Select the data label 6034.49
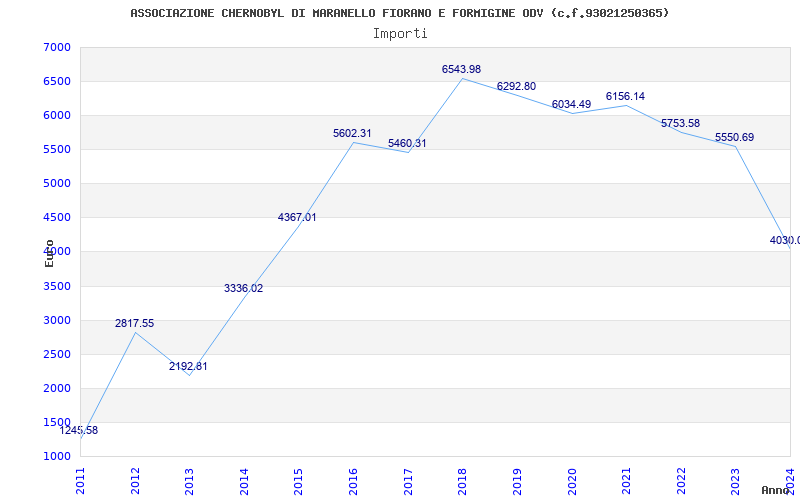800x500 pixels. tap(571, 104)
